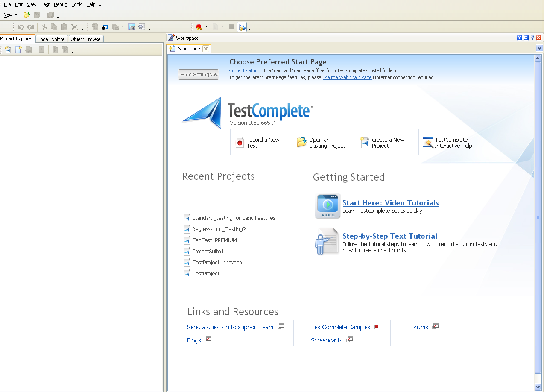Toggle the Hide Settings button
This screenshot has width=544, height=392.
point(198,74)
